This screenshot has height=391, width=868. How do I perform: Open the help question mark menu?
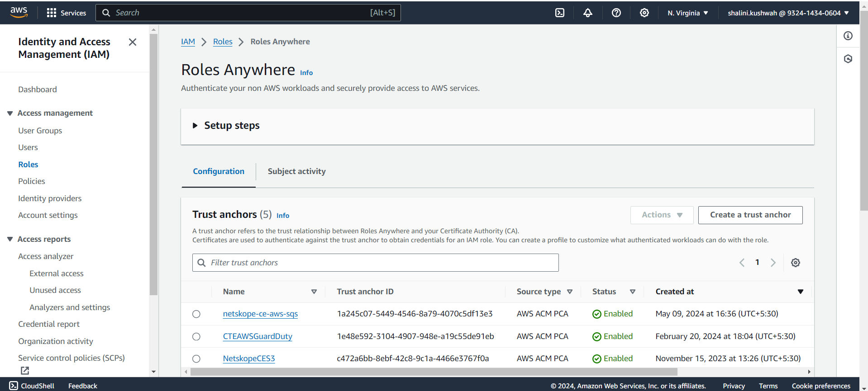(x=616, y=13)
